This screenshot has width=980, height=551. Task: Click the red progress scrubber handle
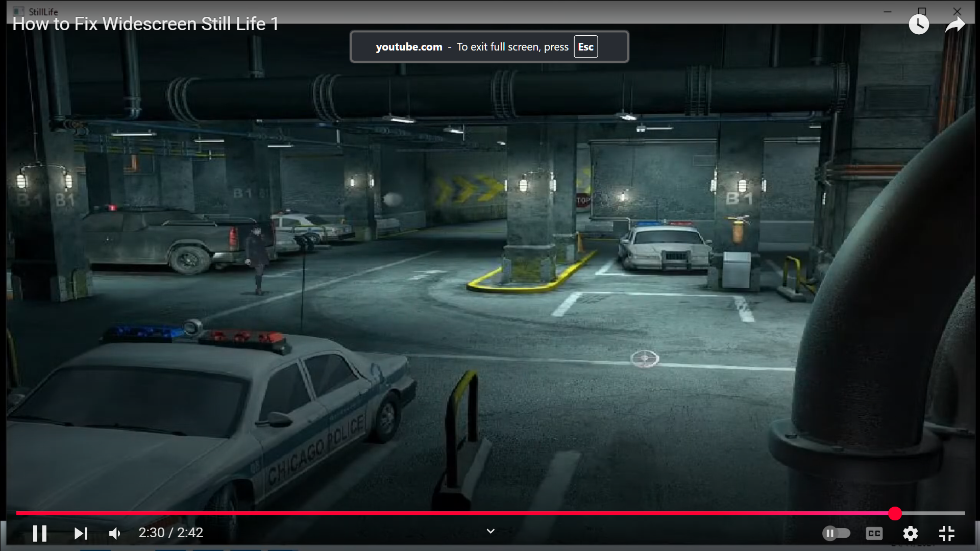point(895,513)
